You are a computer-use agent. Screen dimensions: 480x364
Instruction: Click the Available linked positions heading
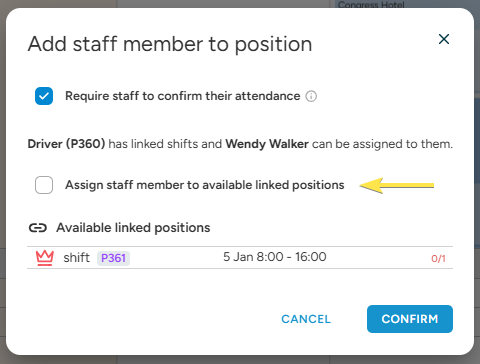point(133,228)
